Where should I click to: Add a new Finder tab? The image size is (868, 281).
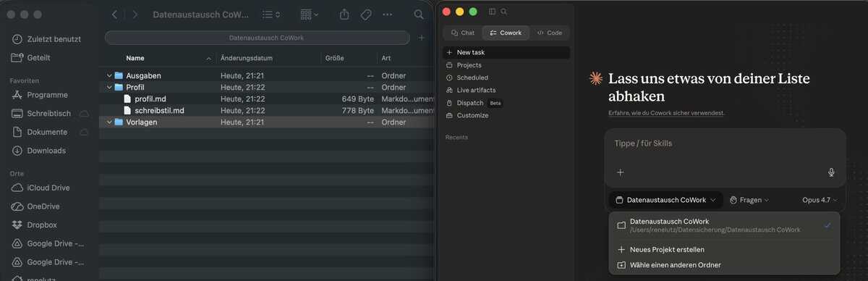click(x=422, y=38)
